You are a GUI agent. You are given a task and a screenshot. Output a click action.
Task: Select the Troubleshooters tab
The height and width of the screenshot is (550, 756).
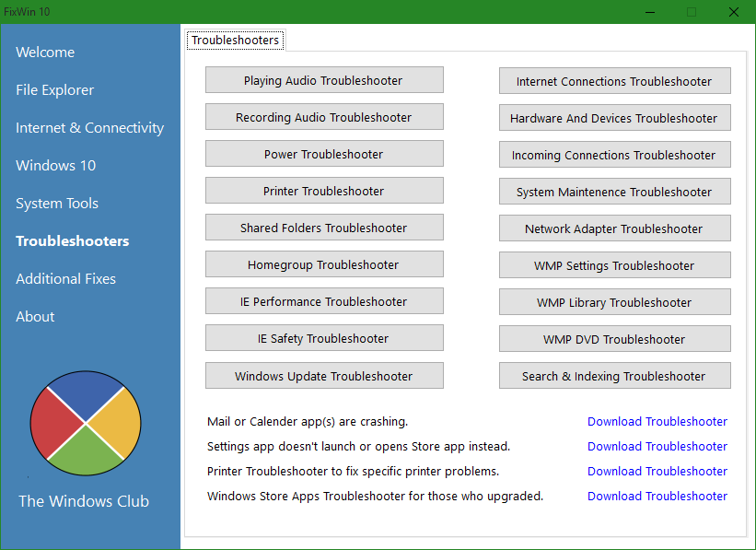click(236, 40)
